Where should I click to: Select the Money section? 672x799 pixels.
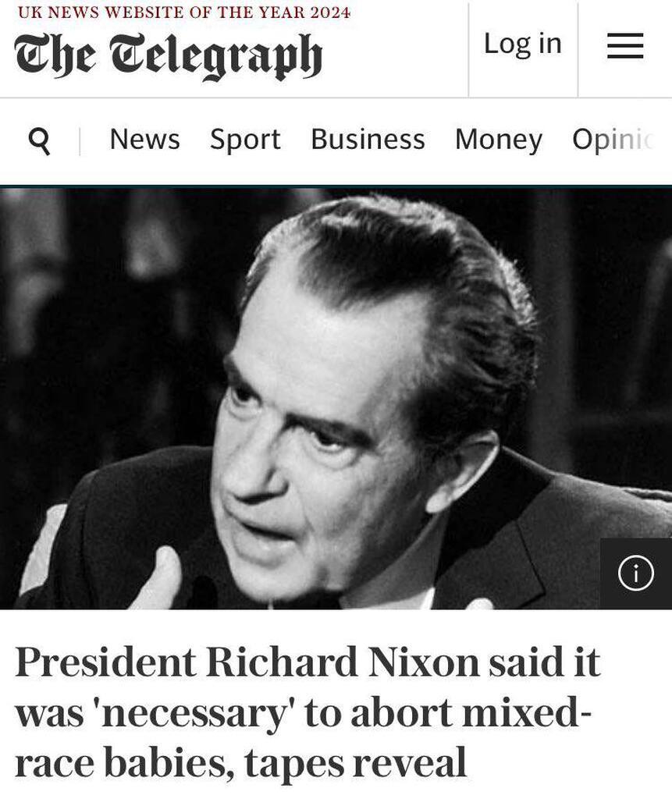[499, 140]
